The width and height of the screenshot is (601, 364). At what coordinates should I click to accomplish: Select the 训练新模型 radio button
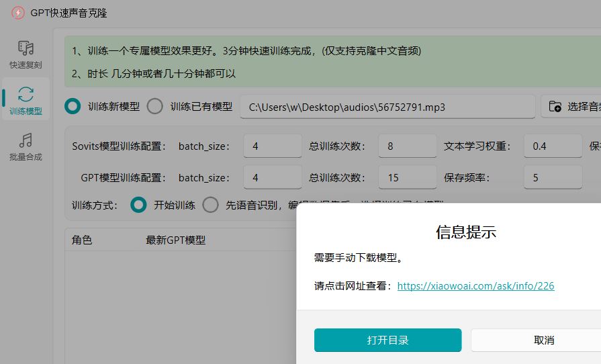72,106
